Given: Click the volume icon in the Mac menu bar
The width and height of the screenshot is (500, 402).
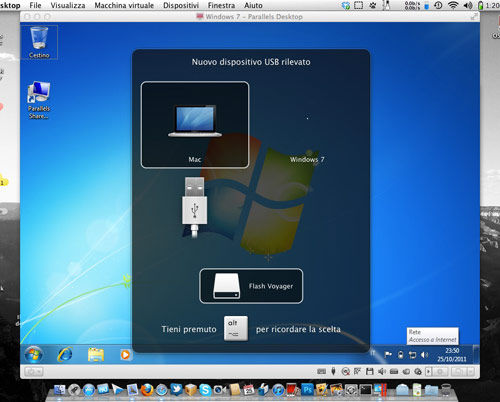Looking at the screenshot, I should tap(468, 5).
